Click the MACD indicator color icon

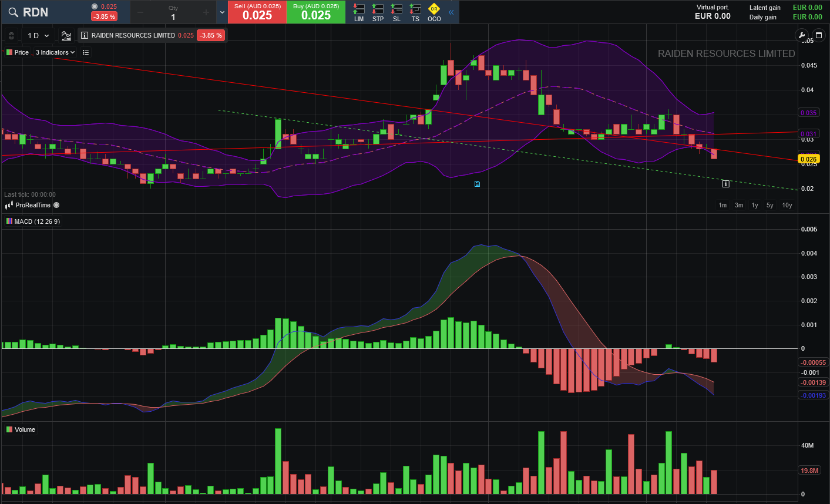point(9,221)
